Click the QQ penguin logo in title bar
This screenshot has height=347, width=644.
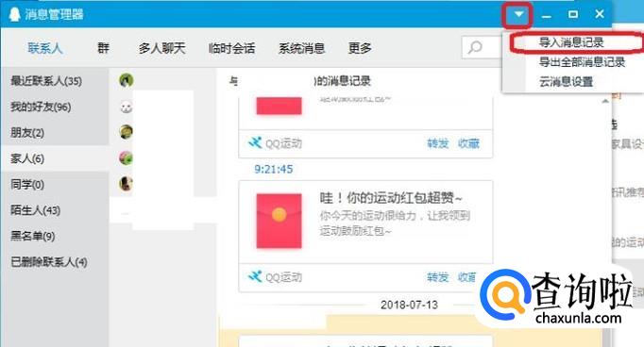15,14
